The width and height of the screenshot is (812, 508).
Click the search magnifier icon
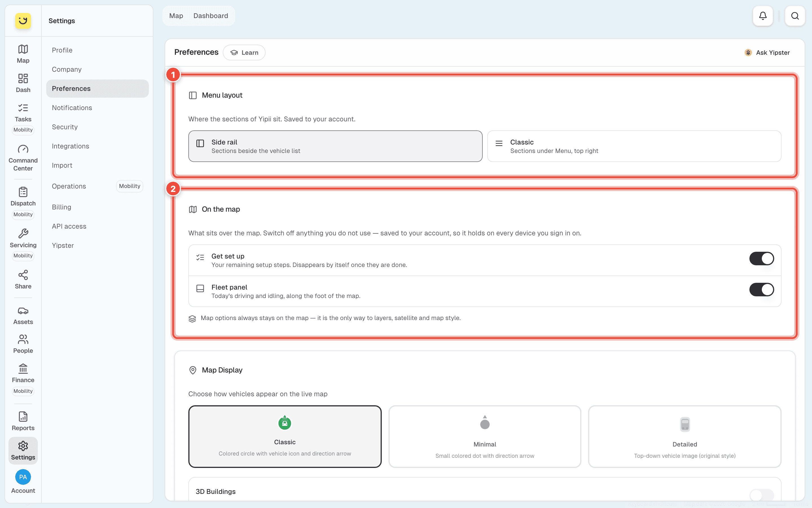pyautogui.click(x=795, y=16)
